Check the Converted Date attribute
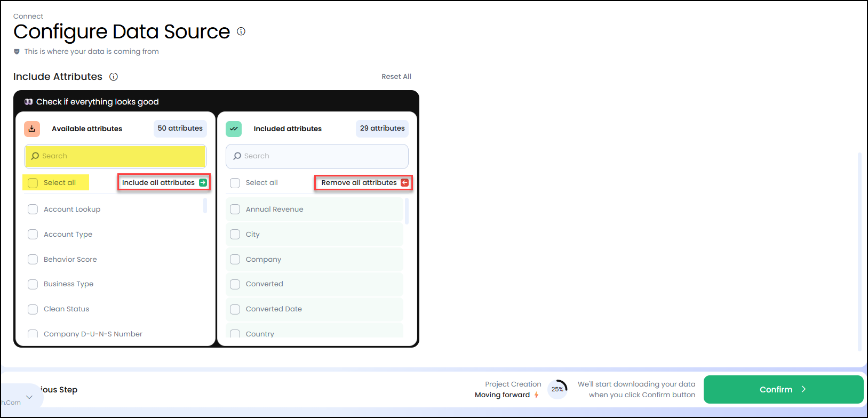868x418 pixels. (235, 309)
